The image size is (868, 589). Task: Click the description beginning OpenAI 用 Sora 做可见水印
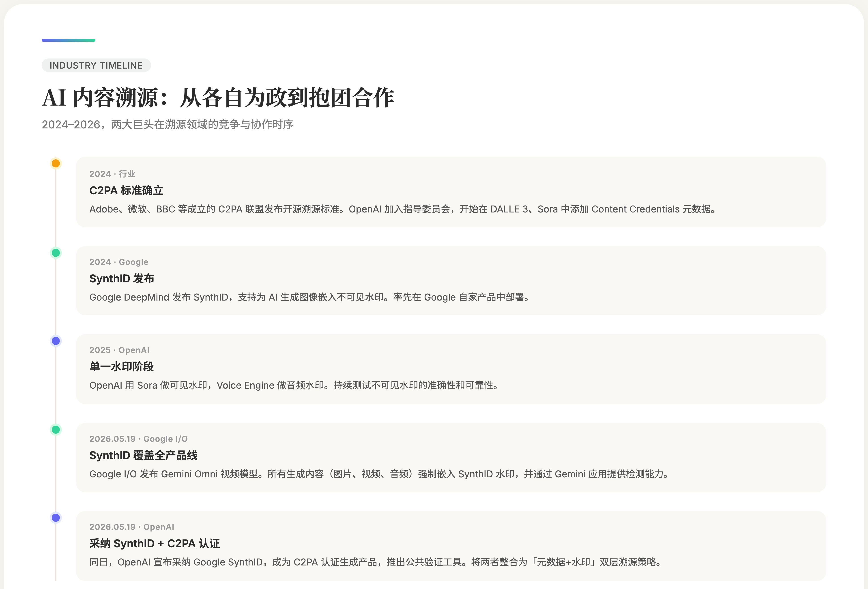(x=294, y=385)
